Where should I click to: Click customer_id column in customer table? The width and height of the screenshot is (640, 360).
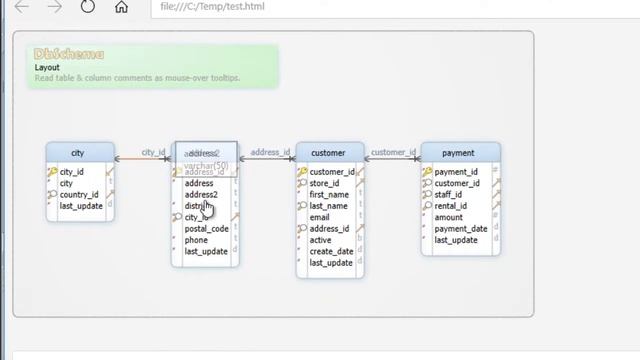[x=332, y=172]
